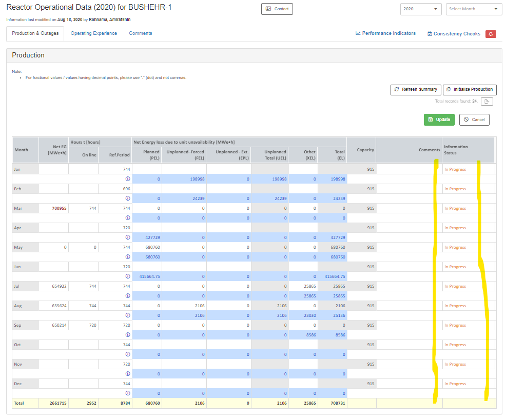Viewport: 506px width, 420px height.
Task: Open Consistency Checks link
Action: point(454,33)
